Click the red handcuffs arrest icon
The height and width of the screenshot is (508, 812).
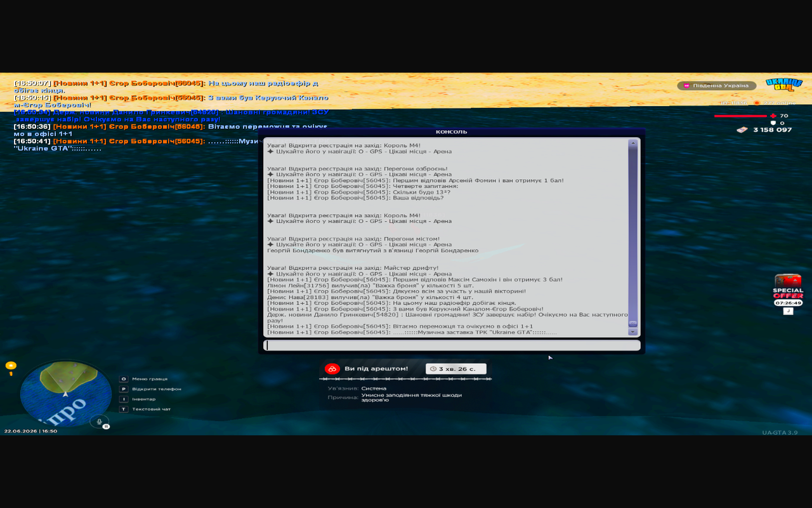click(332, 369)
